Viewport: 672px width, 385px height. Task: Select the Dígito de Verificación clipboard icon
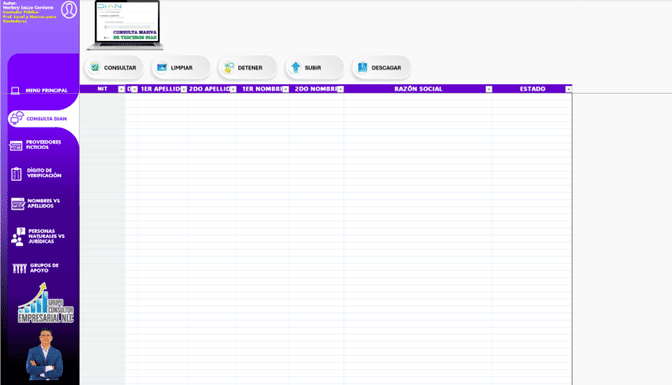pos(16,174)
